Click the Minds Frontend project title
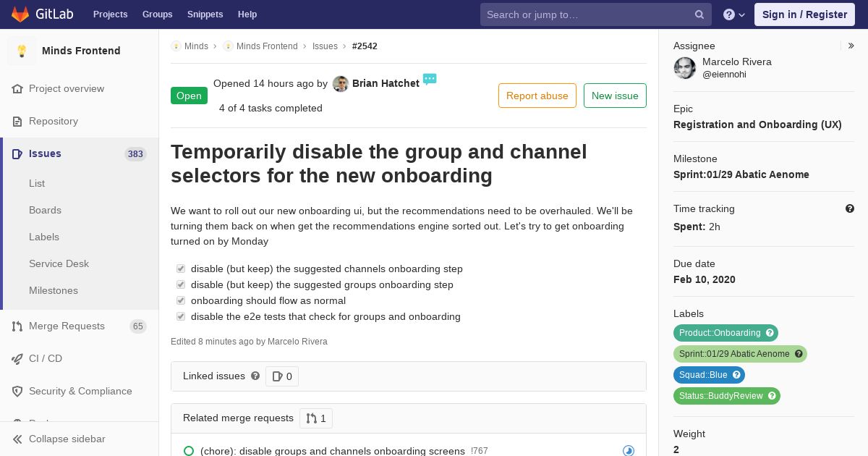The height and width of the screenshot is (456, 868). click(x=81, y=51)
